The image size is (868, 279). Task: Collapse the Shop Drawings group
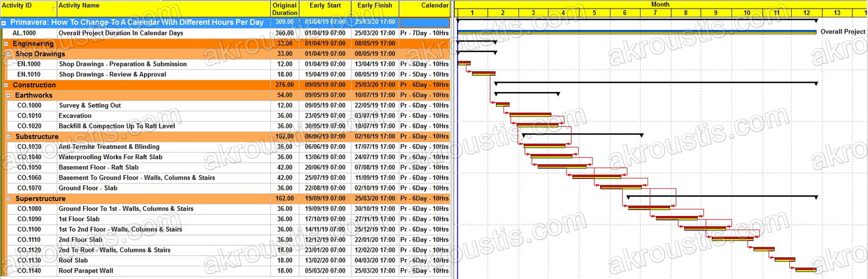[x=9, y=54]
